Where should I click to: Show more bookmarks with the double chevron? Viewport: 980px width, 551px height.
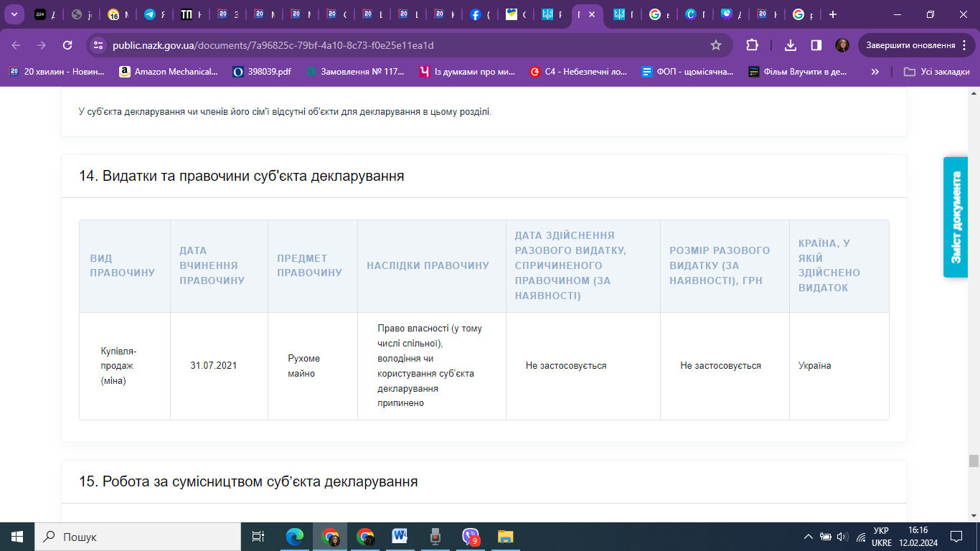(x=875, y=72)
